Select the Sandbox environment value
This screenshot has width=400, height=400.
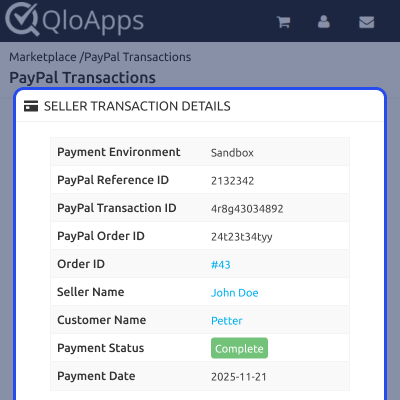tap(232, 153)
